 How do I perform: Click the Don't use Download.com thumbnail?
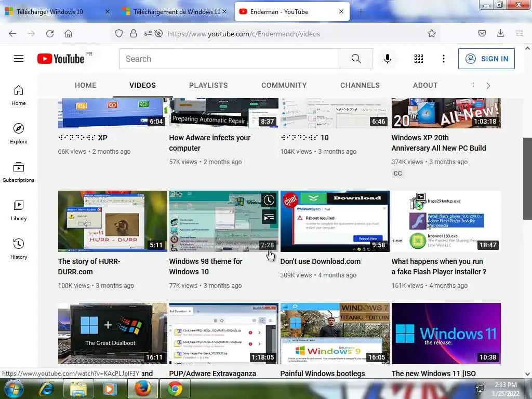pyautogui.click(x=335, y=221)
